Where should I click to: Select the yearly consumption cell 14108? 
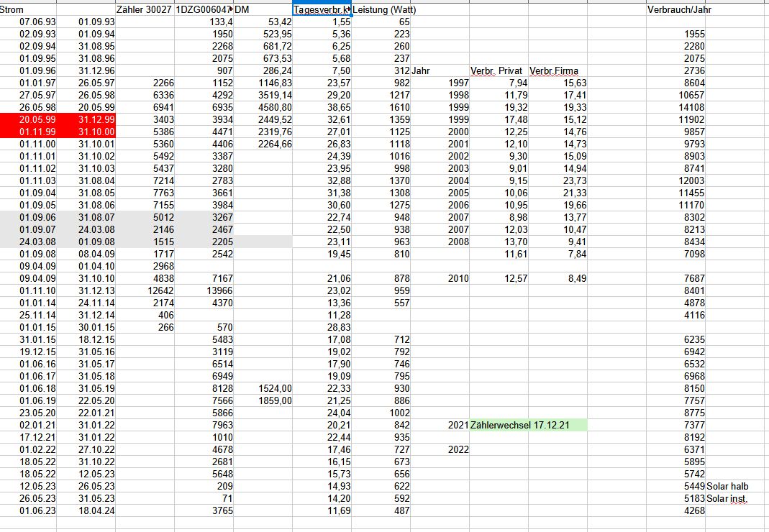coord(675,107)
